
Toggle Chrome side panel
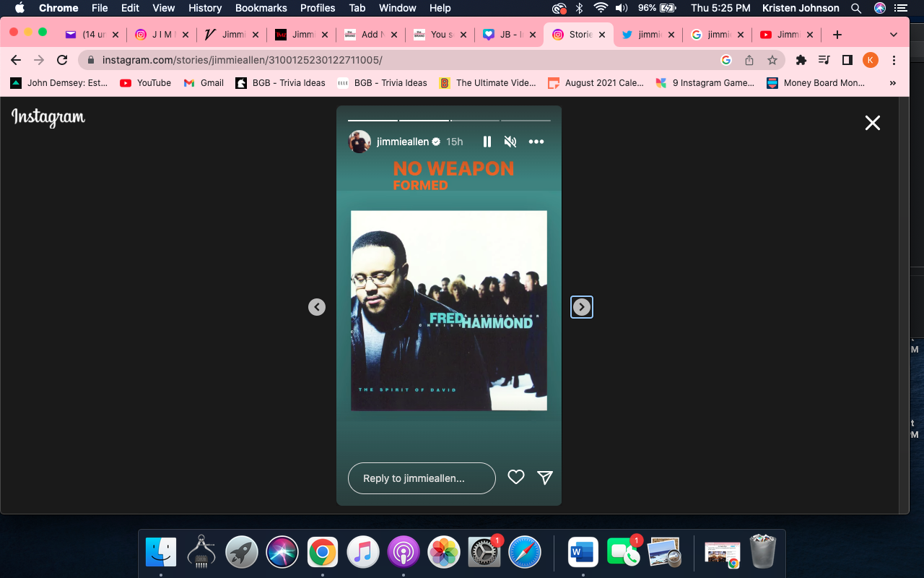click(847, 60)
